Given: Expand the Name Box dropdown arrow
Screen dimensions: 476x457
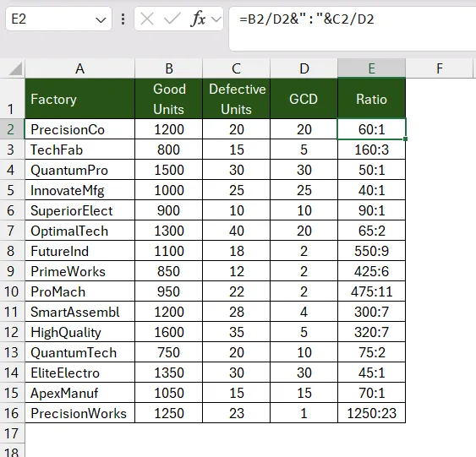Looking at the screenshot, I should coord(101,20).
